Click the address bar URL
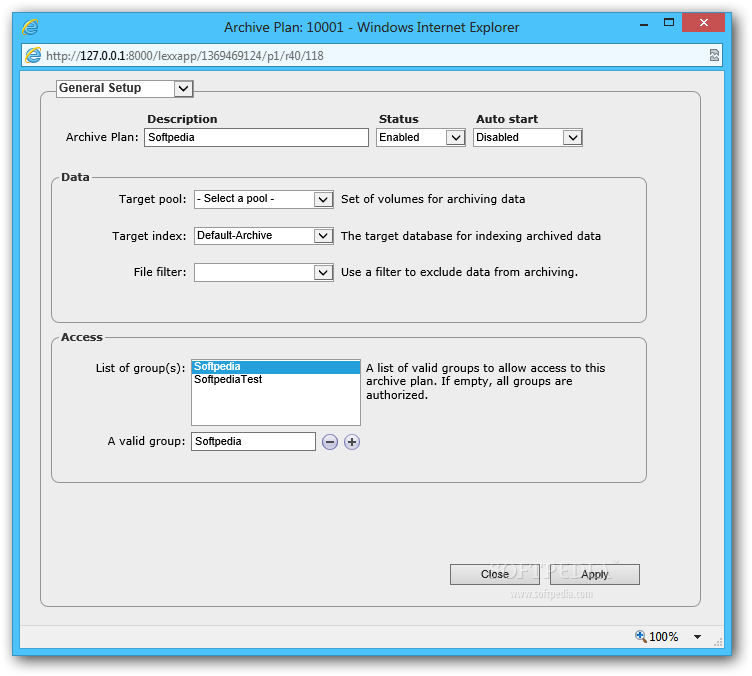The height and width of the screenshot is (676, 752). click(185, 56)
